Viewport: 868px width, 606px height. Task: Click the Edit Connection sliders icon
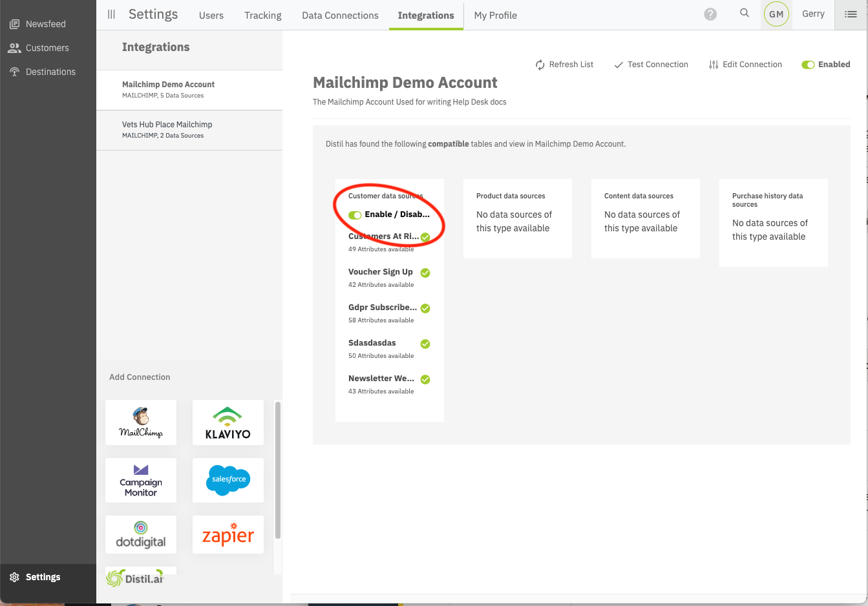pos(714,65)
